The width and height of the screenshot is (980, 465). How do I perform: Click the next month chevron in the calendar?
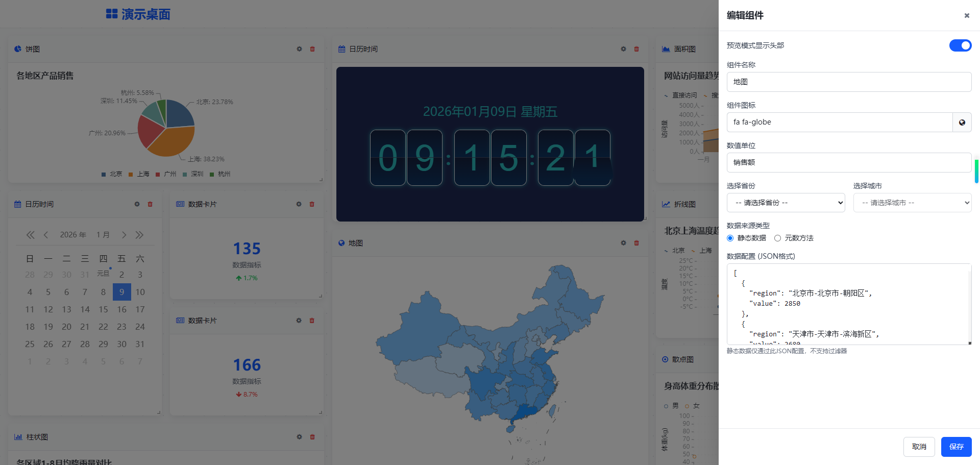124,234
